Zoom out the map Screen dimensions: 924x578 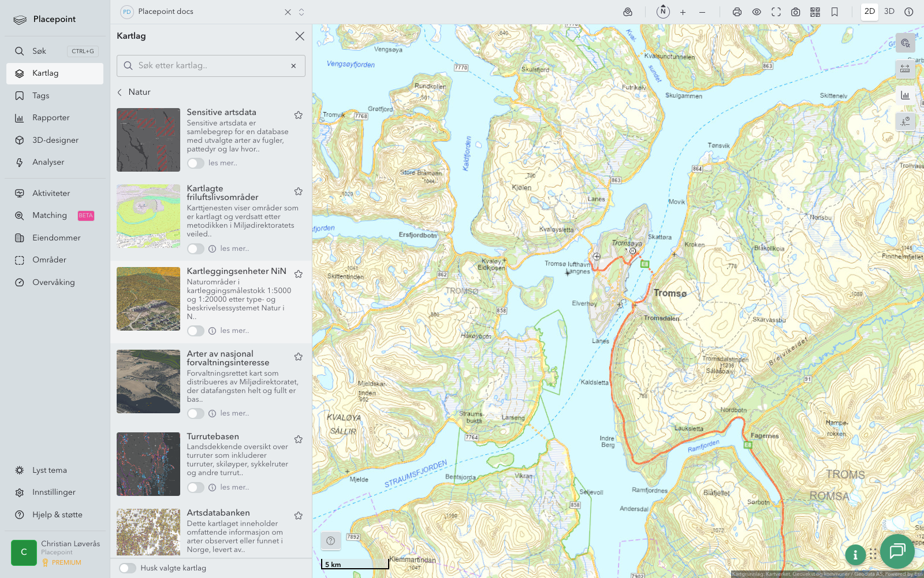702,12
